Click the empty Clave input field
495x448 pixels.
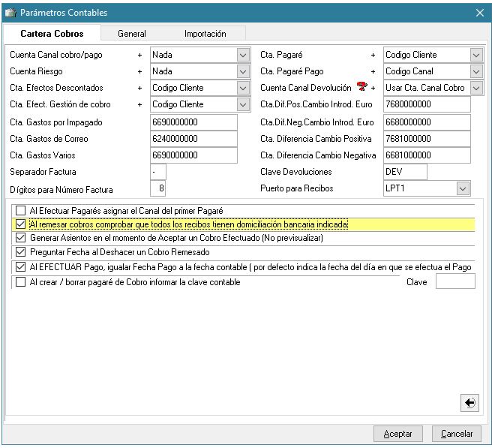coord(455,281)
